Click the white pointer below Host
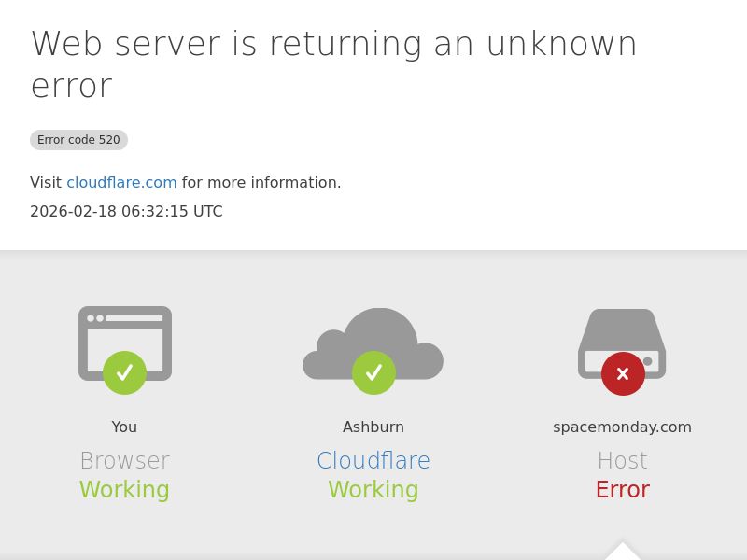The width and height of the screenshot is (747, 560). coord(623,552)
